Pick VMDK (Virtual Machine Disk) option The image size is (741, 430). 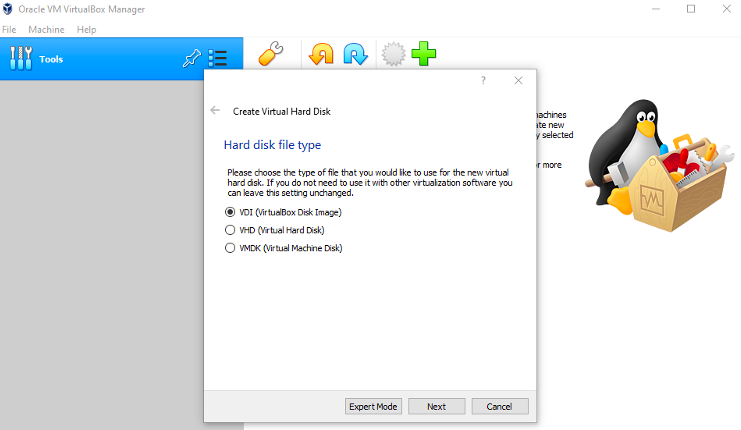pyautogui.click(x=284, y=248)
